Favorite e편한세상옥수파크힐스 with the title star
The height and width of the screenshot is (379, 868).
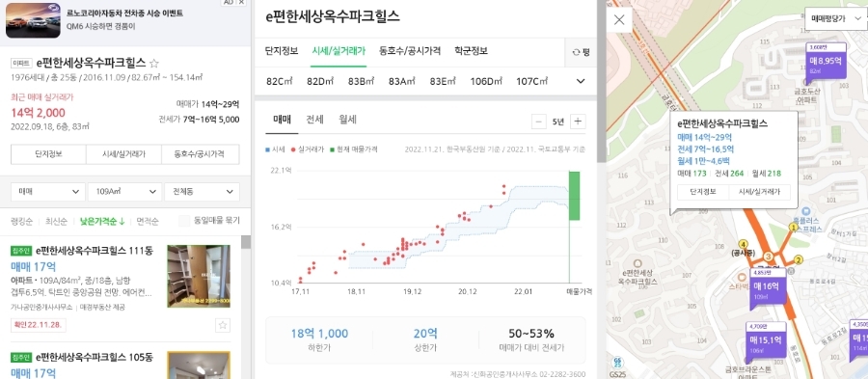pyautogui.click(x=155, y=63)
